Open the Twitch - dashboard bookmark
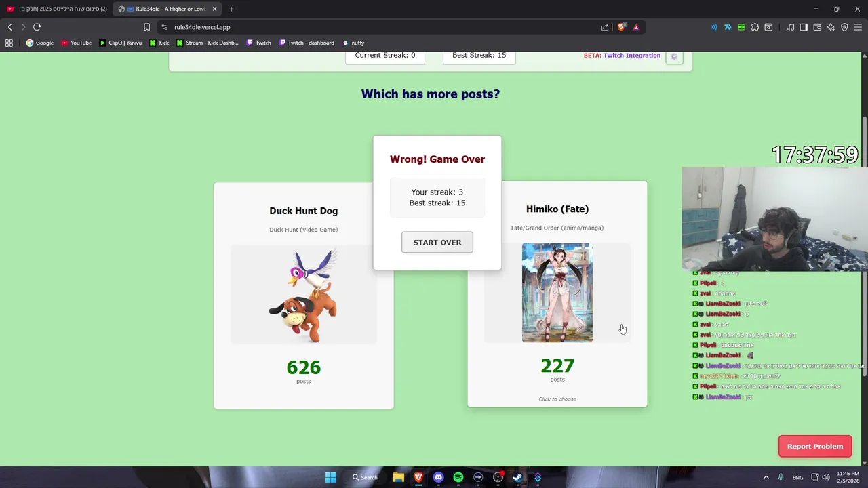Screen dimensions: 868x488 point(307,43)
